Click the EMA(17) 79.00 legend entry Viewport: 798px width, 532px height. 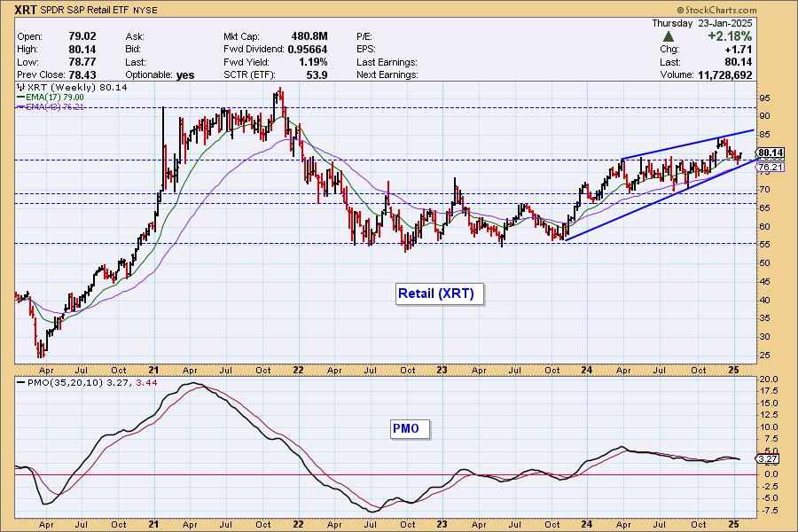pos(51,98)
